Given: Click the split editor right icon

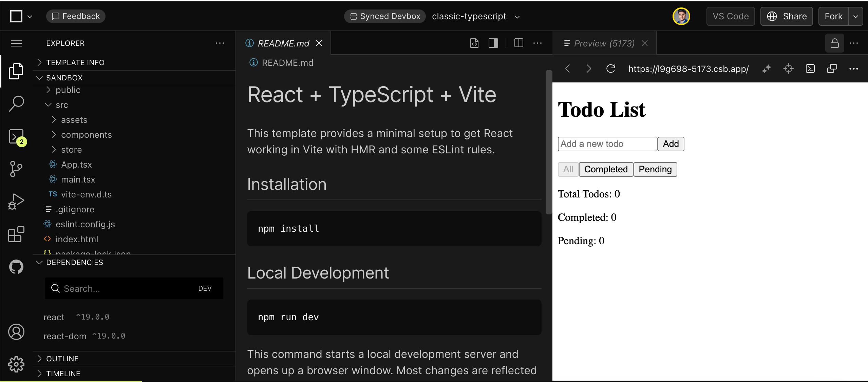Looking at the screenshot, I should (x=518, y=43).
